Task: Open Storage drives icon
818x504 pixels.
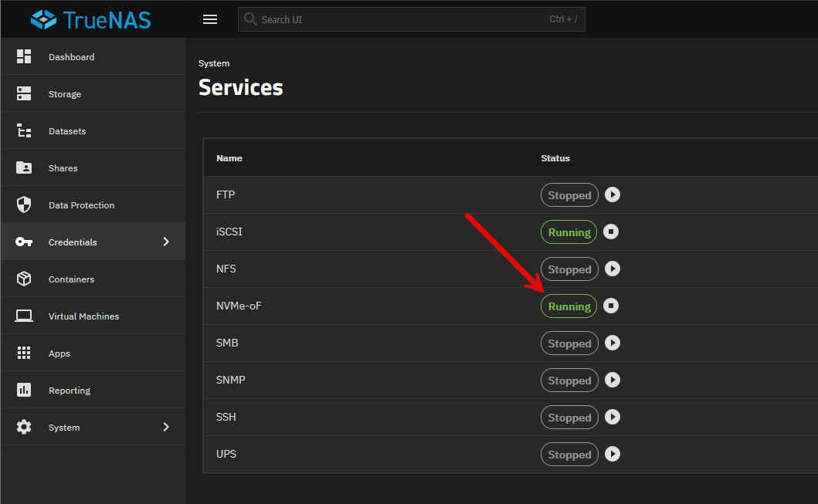Action: (24, 94)
